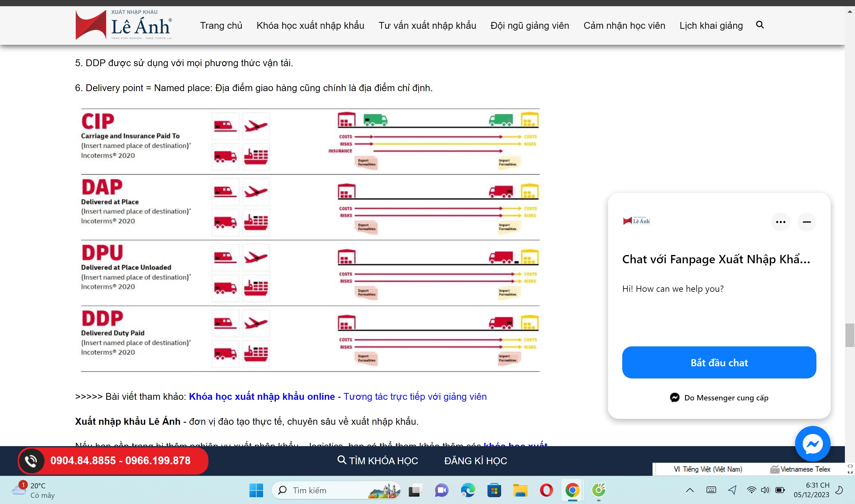The height and width of the screenshot is (504, 855).
Task: Click the phone call icon in red bar
Action: pos(31,461)
